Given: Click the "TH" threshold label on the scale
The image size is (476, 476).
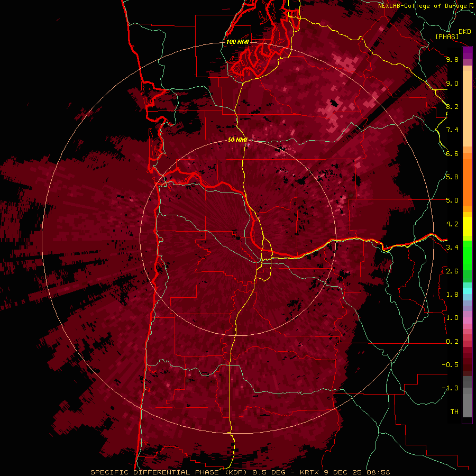Looking at the screenshot, I should (454, 412).
